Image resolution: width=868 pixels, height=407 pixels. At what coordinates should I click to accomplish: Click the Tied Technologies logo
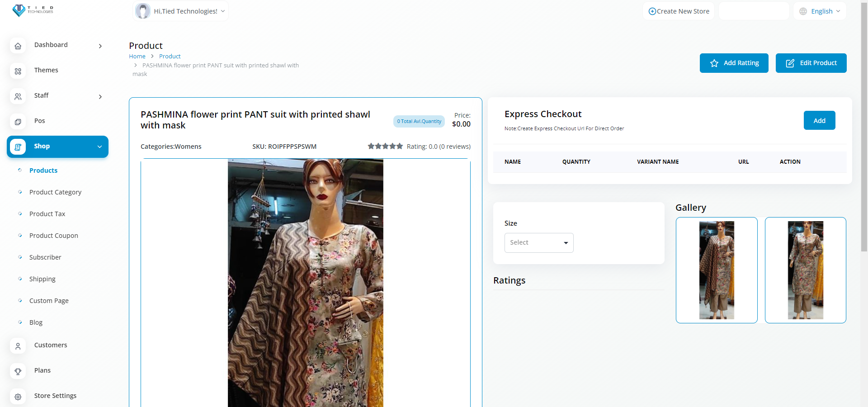pos(33,10)
